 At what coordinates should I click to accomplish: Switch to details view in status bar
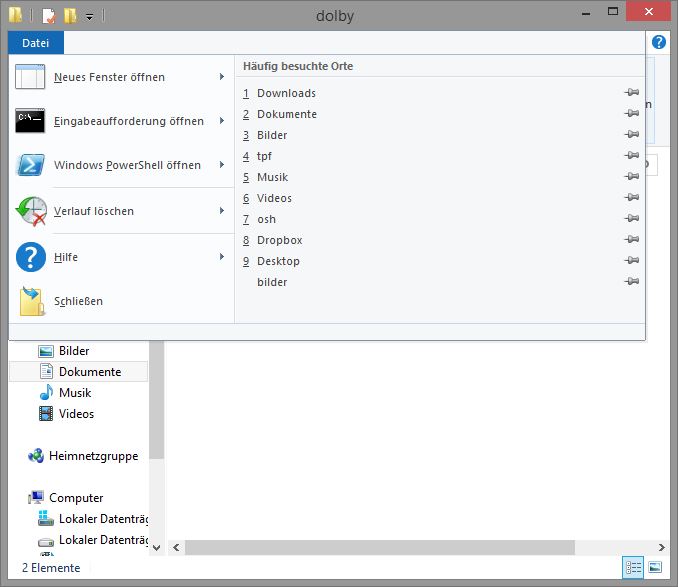pyautogui.click(x=633, y=567)
